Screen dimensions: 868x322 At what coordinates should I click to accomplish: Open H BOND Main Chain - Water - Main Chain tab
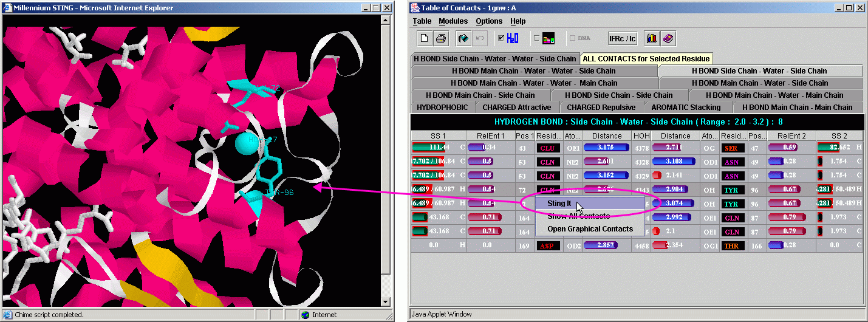(x=774, y=95)
